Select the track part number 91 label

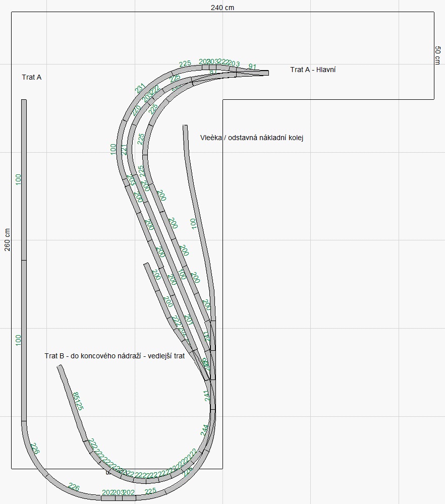(252, 67)
